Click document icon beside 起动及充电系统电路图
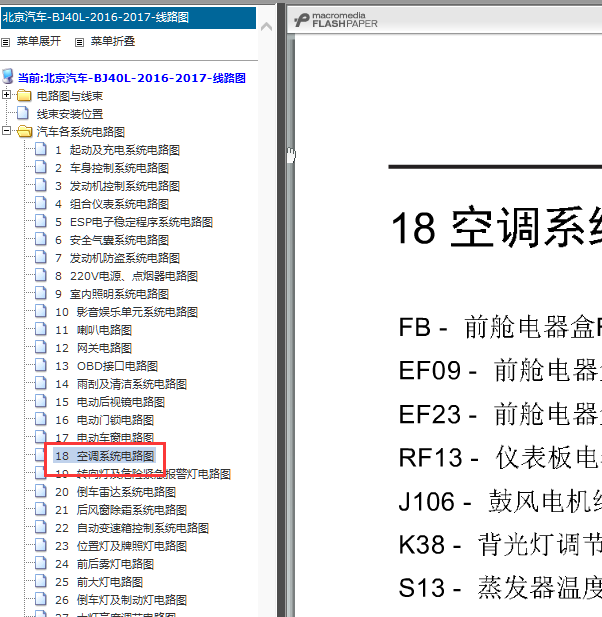Screen dimensions: 602x617 coord(41,149)
